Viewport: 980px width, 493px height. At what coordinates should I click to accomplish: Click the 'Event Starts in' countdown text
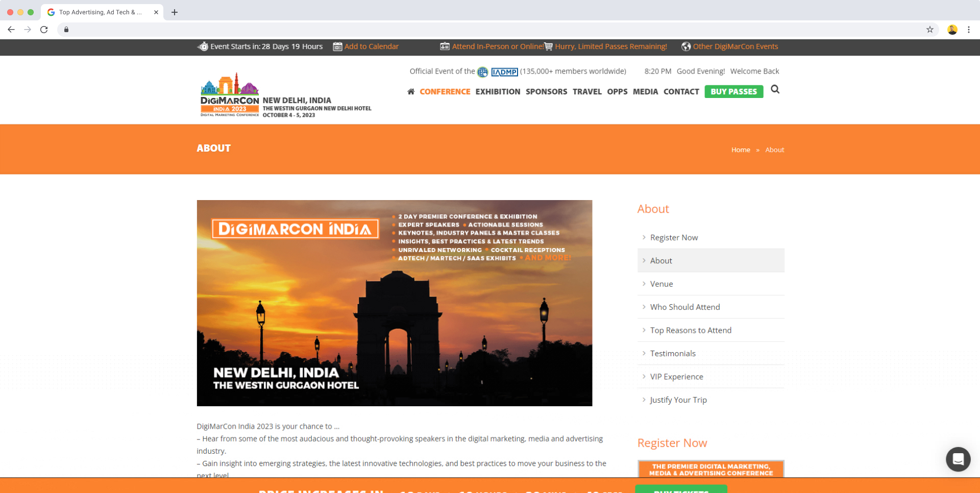pos(266,46)
